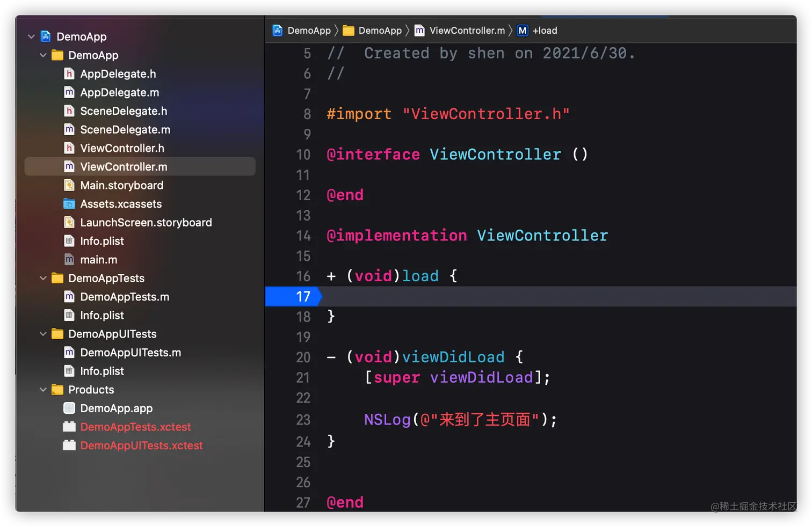Collapse the DemoApp group folder
Image resolution: width=812 pixels, height=527 pixels.
point(43,55)
